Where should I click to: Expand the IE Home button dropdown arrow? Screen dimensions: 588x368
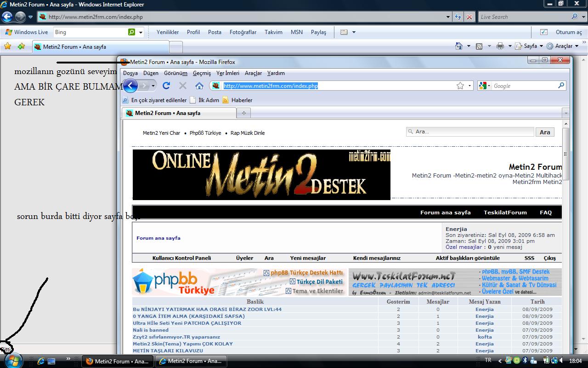click(x=469, y=46)
